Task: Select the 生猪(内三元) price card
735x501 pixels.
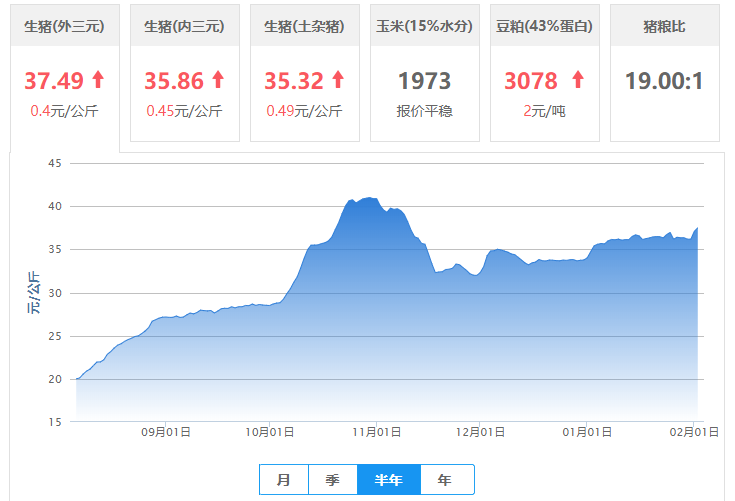Action: (x=185, y=73)
